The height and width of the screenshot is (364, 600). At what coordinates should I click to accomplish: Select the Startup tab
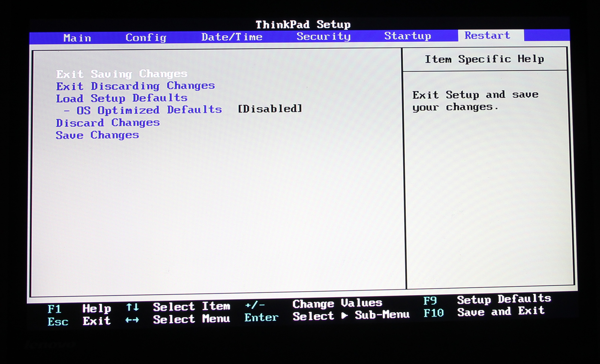click(408, 36)
